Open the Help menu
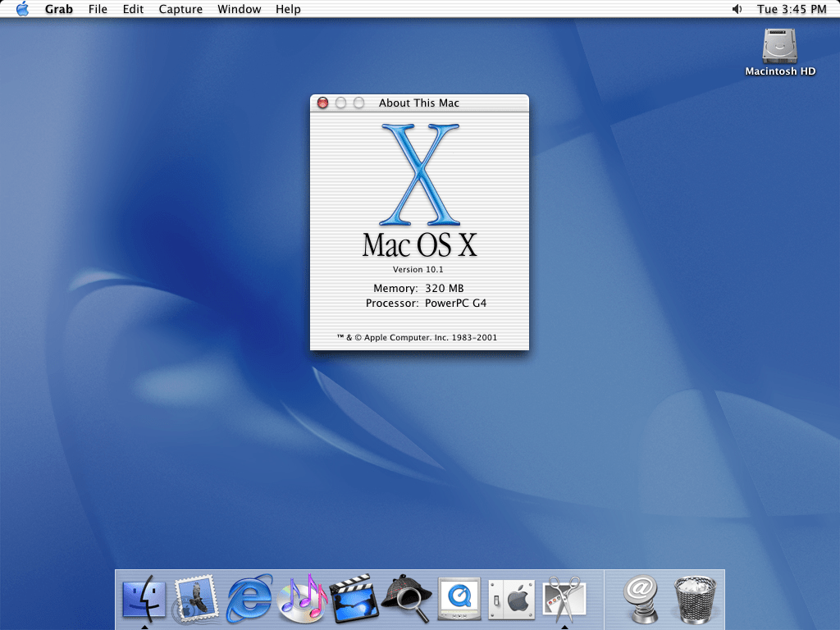 (x=288, y=9)
